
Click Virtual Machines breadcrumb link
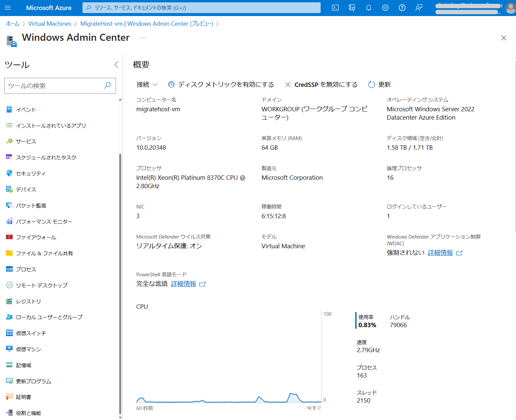(x=50, y=24)
